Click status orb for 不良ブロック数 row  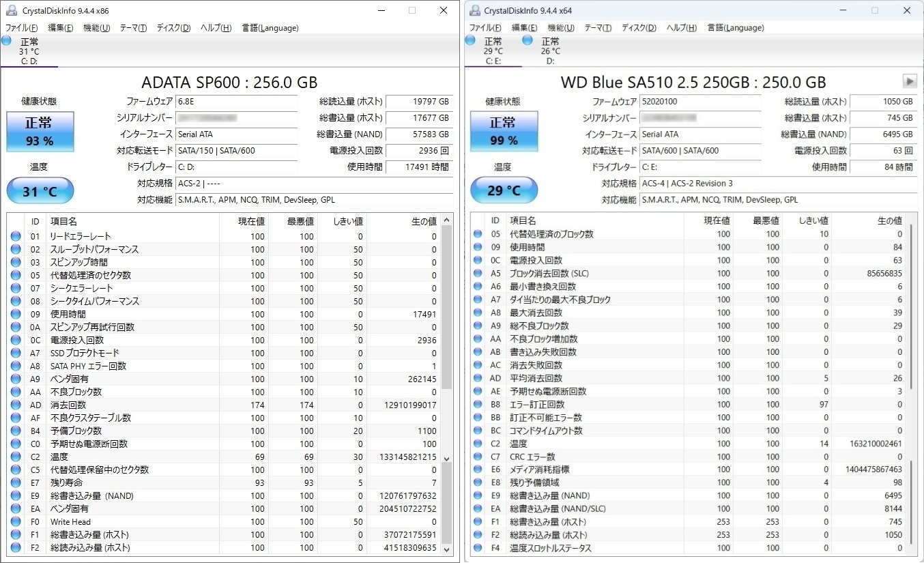click(16, 392)
